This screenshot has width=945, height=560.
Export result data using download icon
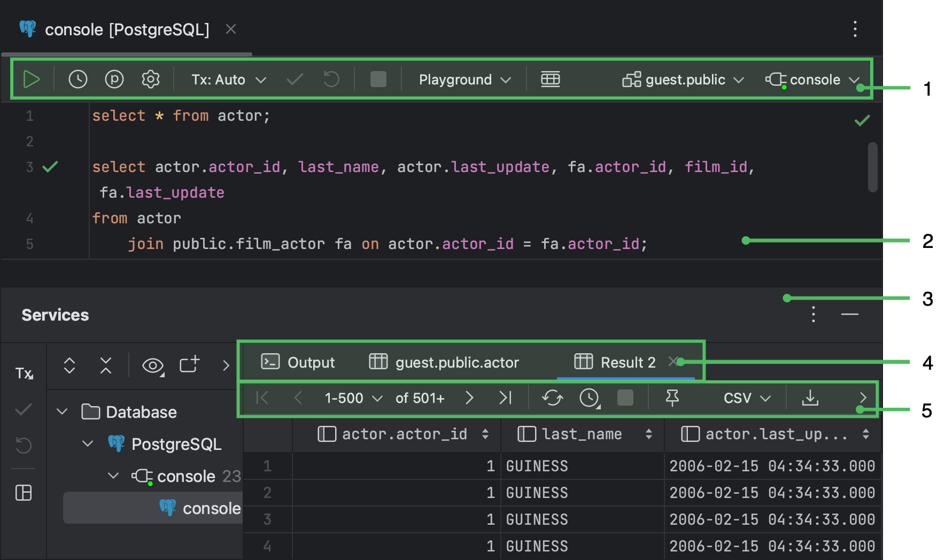pos(810,398)
